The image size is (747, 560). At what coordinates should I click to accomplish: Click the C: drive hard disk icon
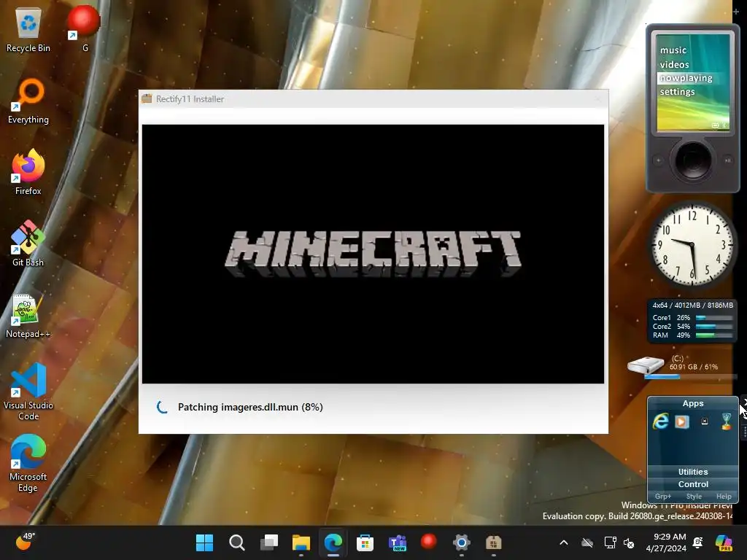click(x=646, y=365)
